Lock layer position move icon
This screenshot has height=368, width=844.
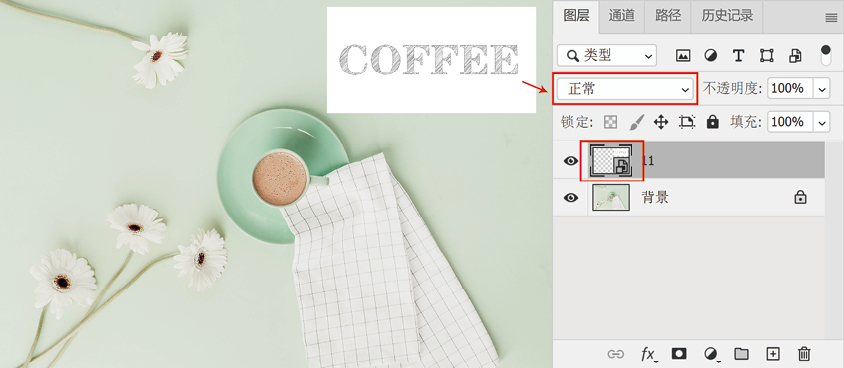pos(660,122)
